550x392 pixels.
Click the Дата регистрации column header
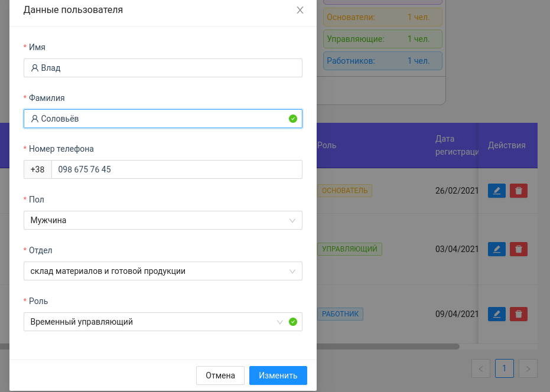457,145
